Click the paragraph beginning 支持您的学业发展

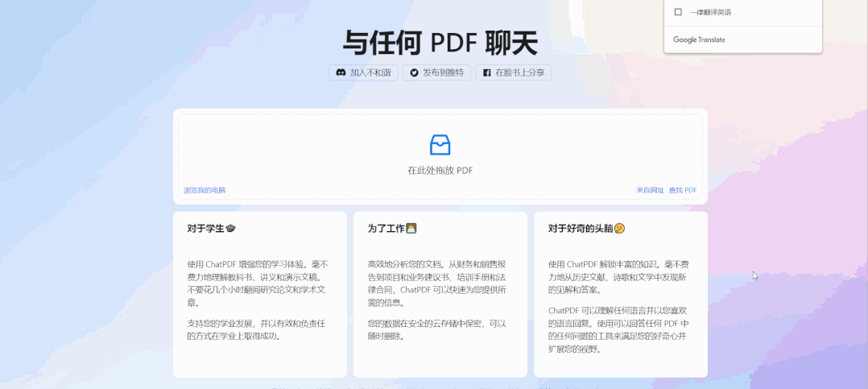(256, 329)
